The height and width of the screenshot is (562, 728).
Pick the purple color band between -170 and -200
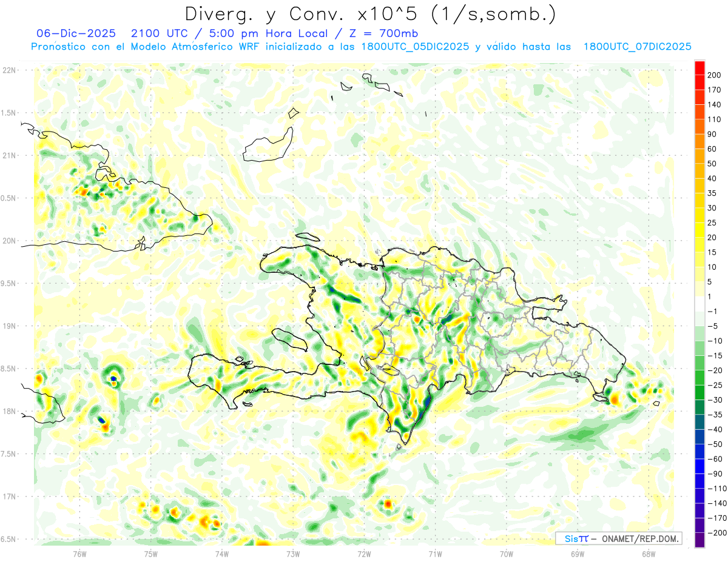tap(699, 525)
